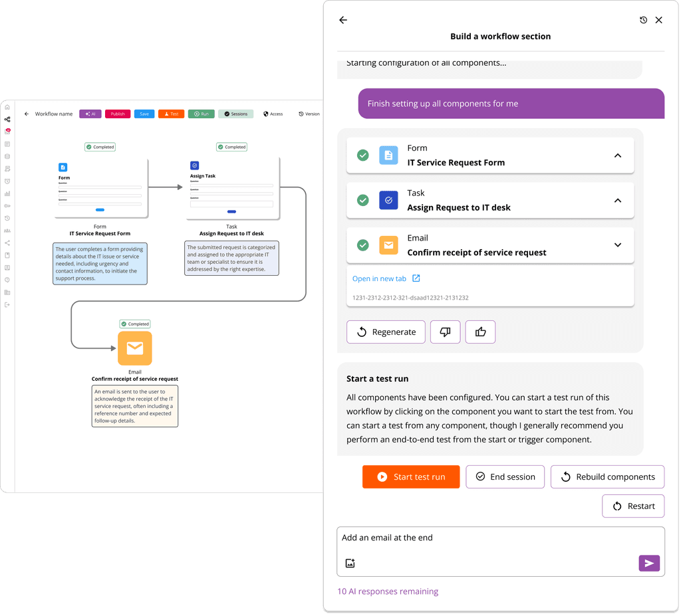This screenshot has height=616, width=681.
Task: Start a test run of the workflow
Action: [x=410, y=476]
